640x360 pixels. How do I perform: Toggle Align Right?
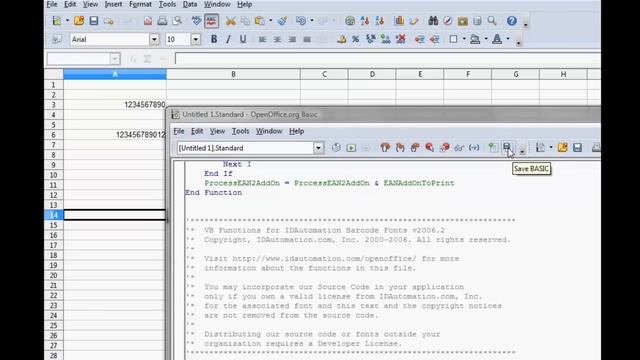(292, 39)
